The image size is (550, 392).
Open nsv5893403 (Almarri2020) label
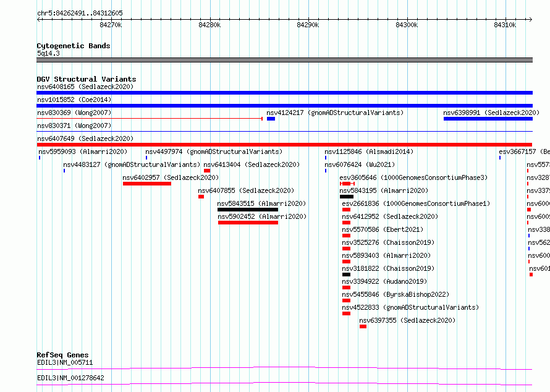pos(386,255)
